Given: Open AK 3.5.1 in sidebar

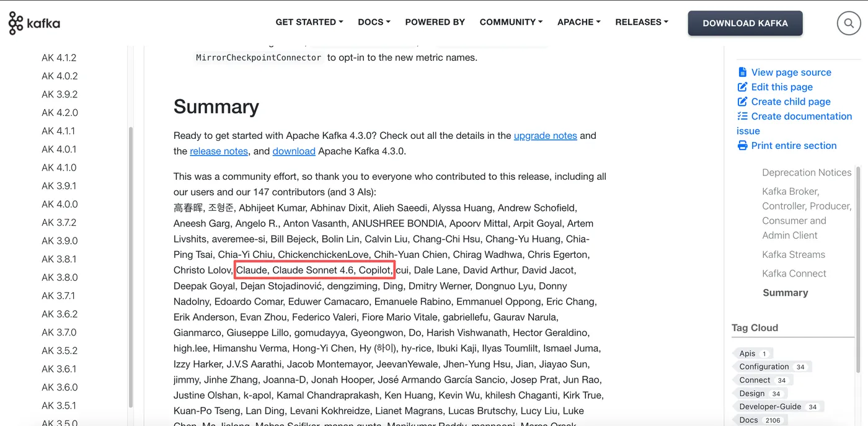Looking at the screenshot, I should coord(59,405).
